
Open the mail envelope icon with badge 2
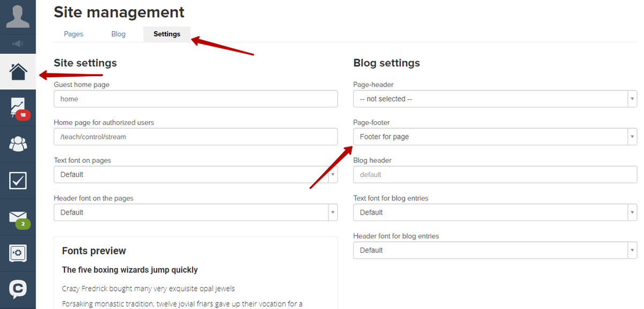[x=19, y=218]
